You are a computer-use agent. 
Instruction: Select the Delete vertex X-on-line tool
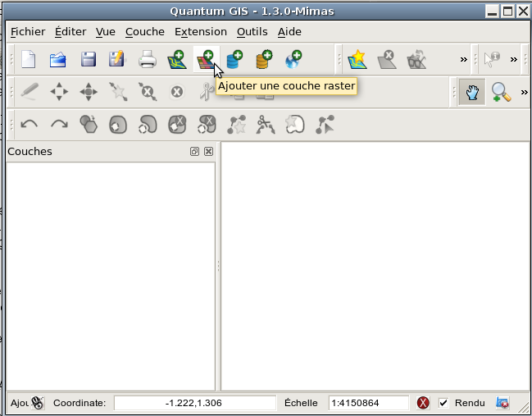[x=148, y=92]
